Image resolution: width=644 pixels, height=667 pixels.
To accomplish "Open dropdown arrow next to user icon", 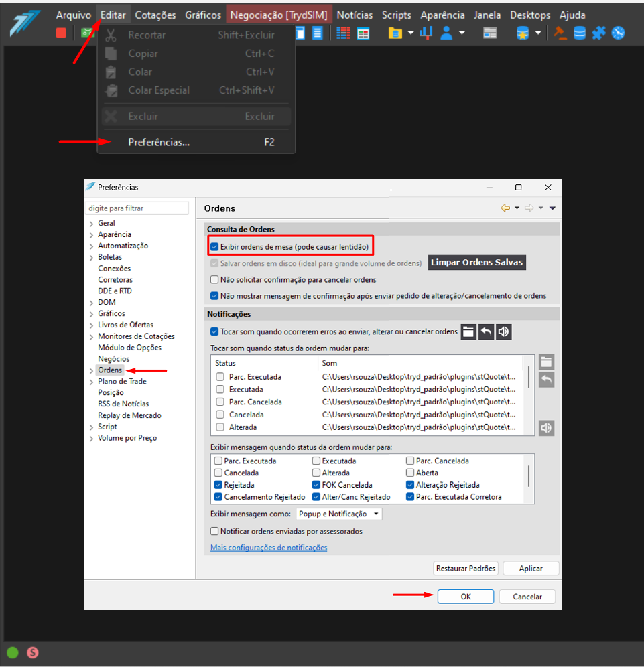I will pos(462,33).
